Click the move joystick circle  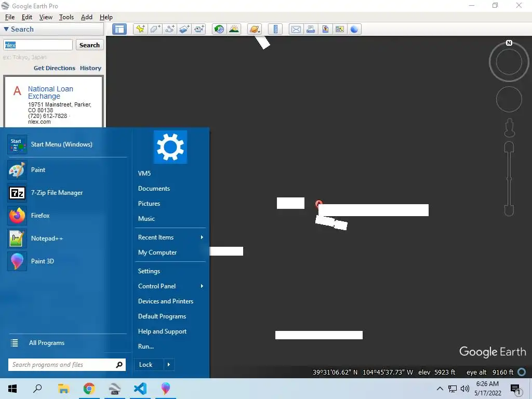coord(509,99)
